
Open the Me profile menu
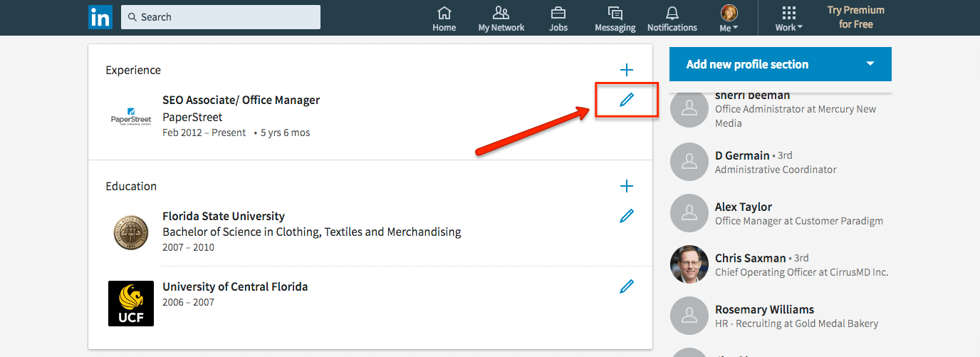[729, 19]
